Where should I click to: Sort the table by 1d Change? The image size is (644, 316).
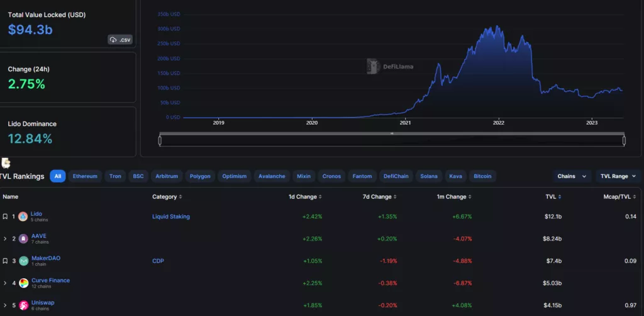tap(305, 197)
